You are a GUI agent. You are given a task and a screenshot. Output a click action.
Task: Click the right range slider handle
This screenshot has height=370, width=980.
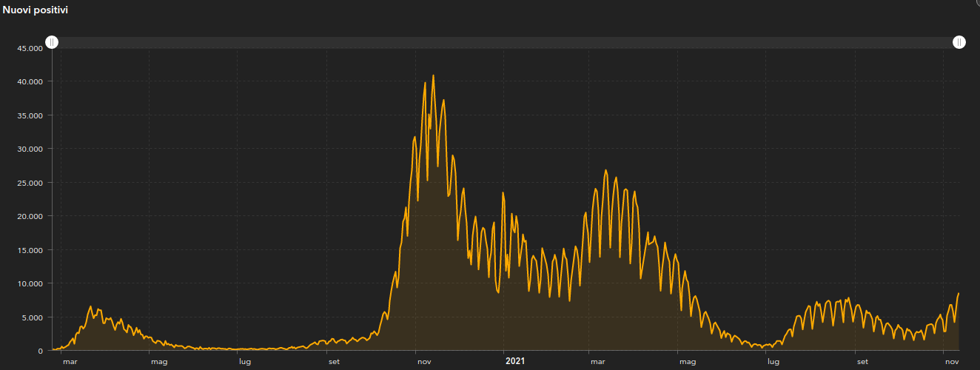tap(959, 42)
